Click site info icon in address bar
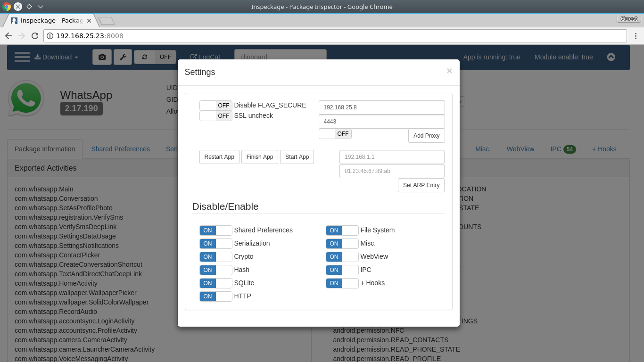The image size is (644, 362). 50,36
